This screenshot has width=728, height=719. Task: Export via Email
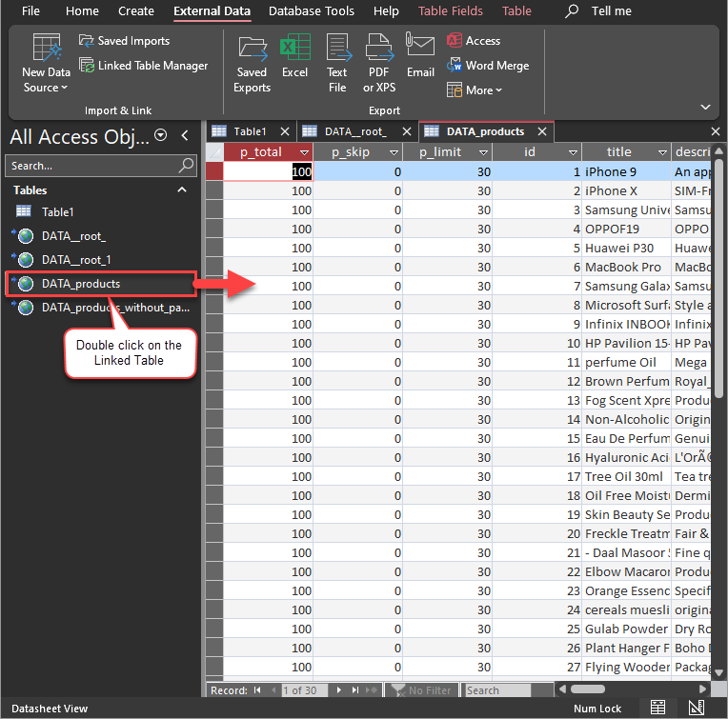tap(420, 57)
